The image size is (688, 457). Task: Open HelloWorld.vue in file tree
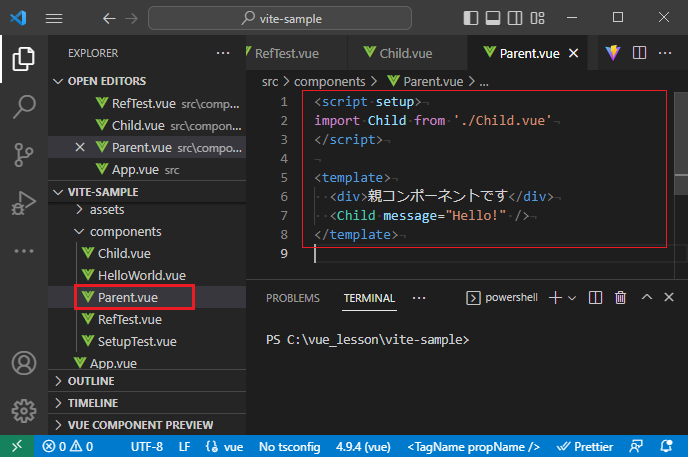[147, 275]
